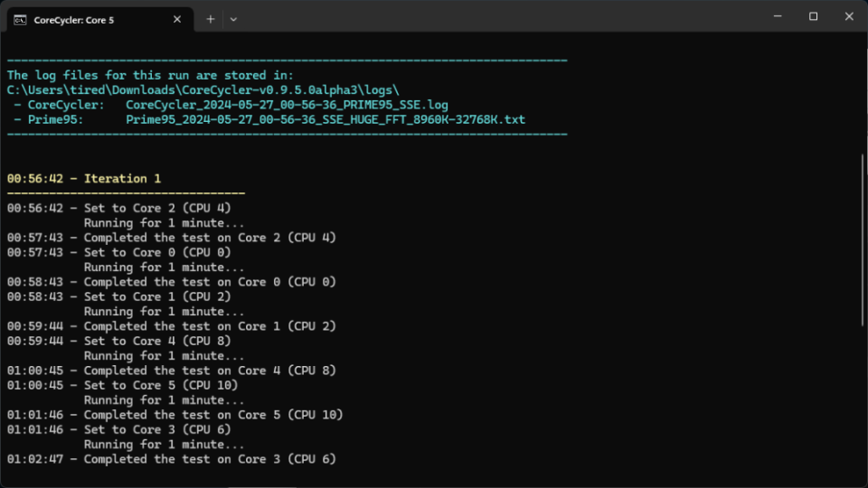Click the vertical scrollbar thumb
Screen dimensions: 868x488
pos(863,239)
